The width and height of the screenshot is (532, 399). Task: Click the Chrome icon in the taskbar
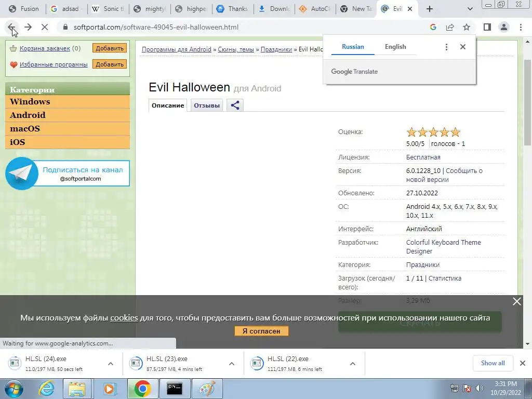click(x=142, y=389)
